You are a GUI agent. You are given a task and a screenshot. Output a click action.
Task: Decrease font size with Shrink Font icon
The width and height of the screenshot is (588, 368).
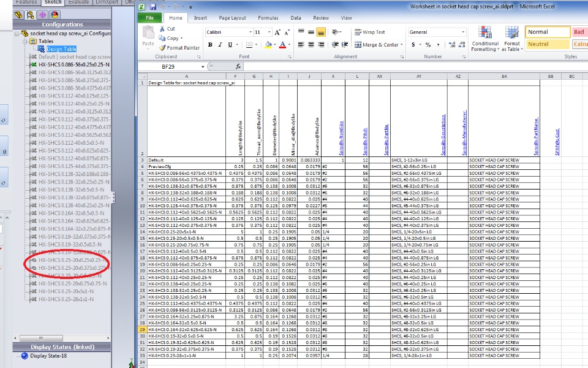(x=287, y=33)
